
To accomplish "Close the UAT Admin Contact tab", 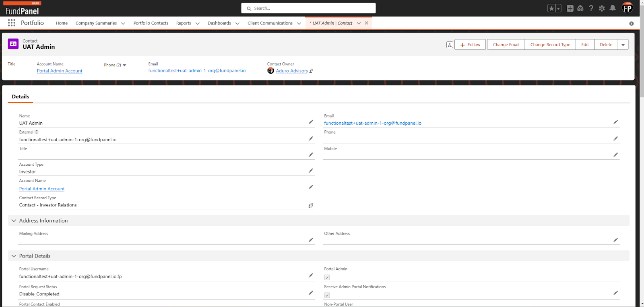I will (367, 23).
